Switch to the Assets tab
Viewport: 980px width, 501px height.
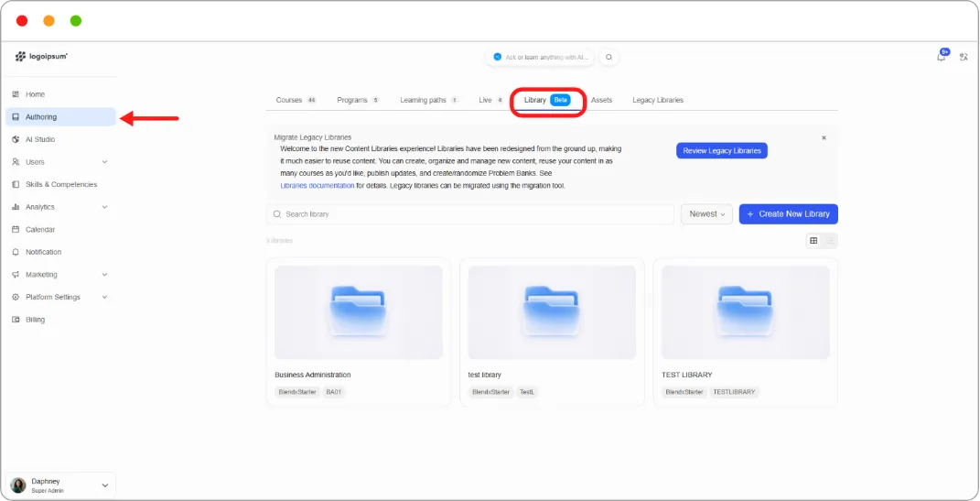pyautogui.click(x=601, y=100)
